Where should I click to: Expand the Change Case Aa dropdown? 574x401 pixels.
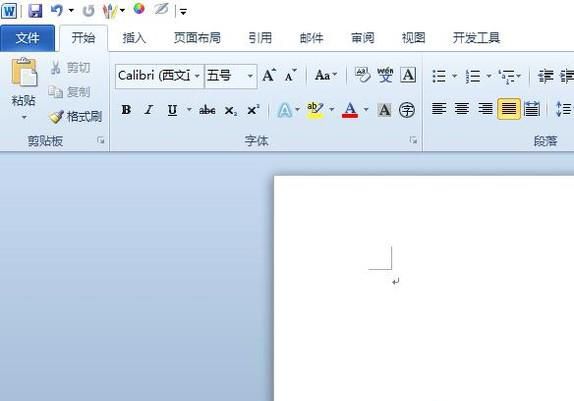pos(326,75)
